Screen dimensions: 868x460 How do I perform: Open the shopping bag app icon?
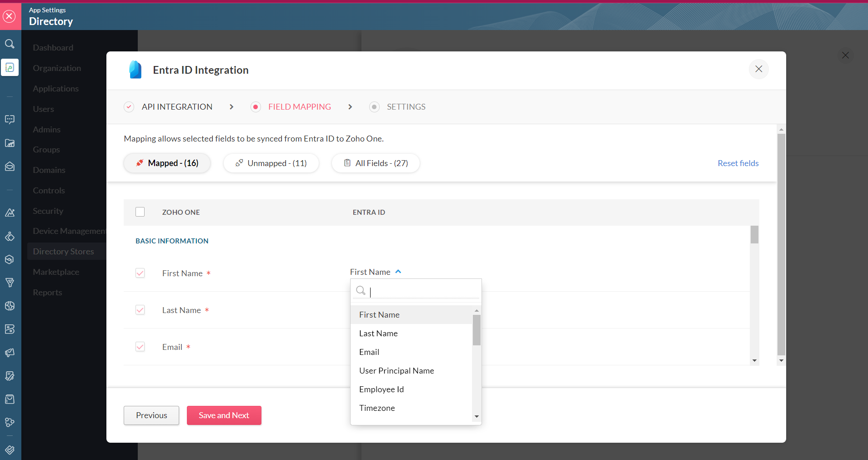10,399
